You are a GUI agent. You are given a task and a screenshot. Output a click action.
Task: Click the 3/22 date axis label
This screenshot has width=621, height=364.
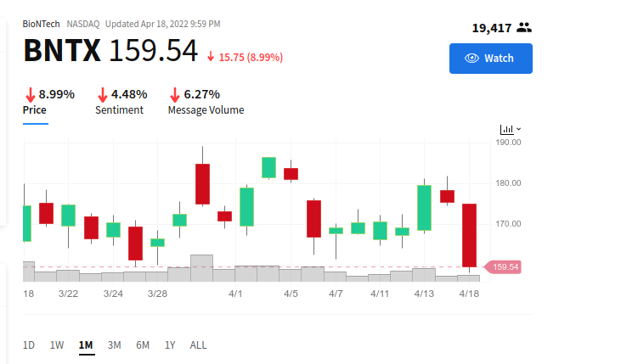click(x=68, y=294)
